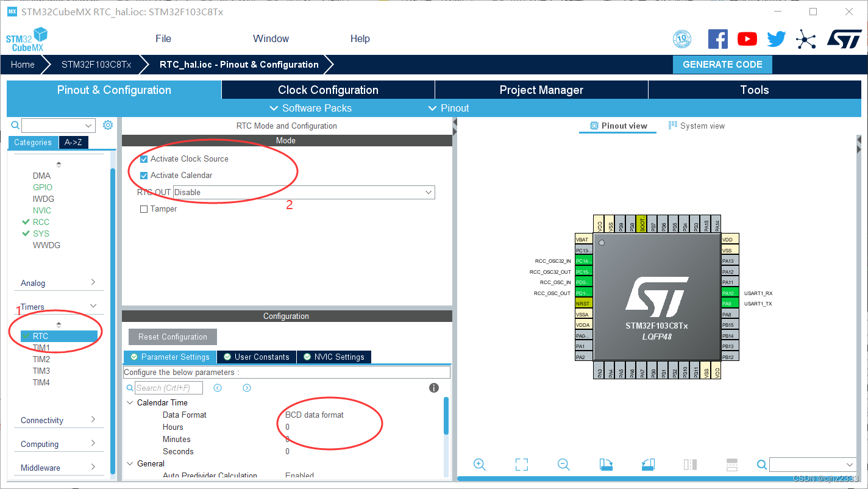Switch to System view

696,126
